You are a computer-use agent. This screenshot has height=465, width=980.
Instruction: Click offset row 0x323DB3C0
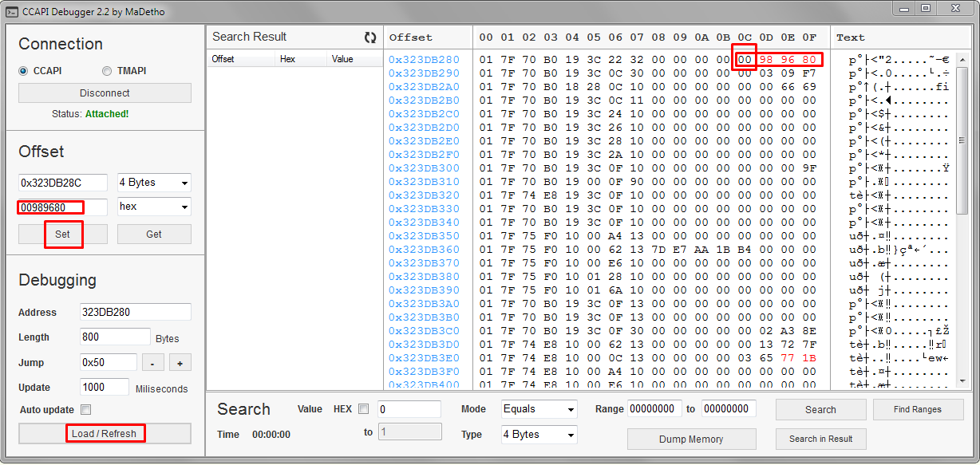point(424,330)
